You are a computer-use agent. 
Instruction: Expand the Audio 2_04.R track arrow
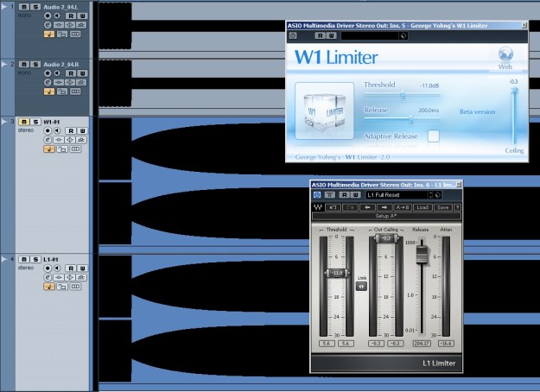click(x=4, y=64)
